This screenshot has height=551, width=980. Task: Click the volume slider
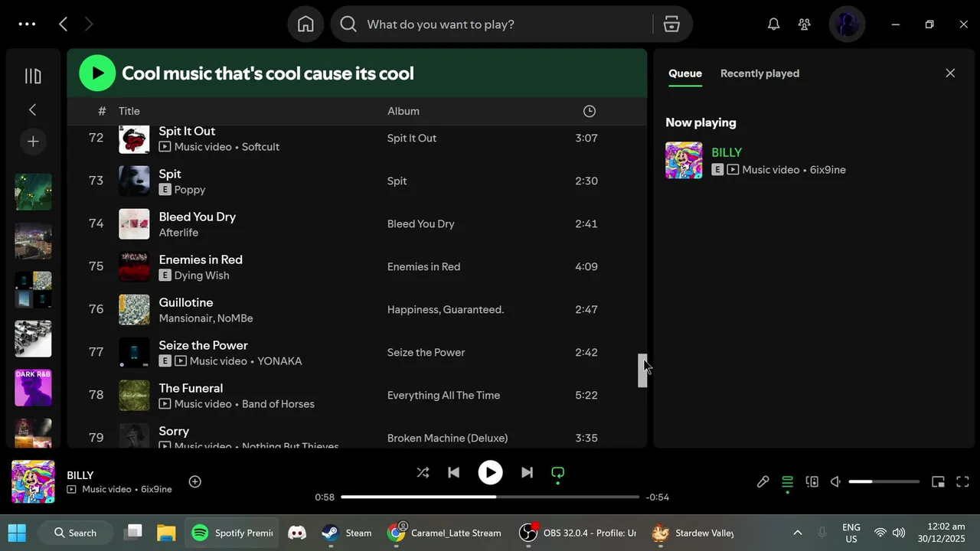[x=884, y=481]
